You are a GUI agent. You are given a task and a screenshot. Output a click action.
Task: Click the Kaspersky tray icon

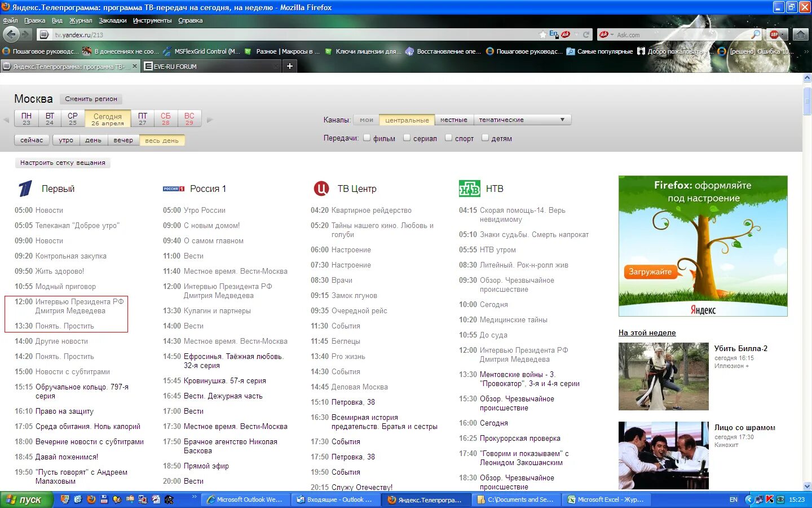(x=770, y=500)
